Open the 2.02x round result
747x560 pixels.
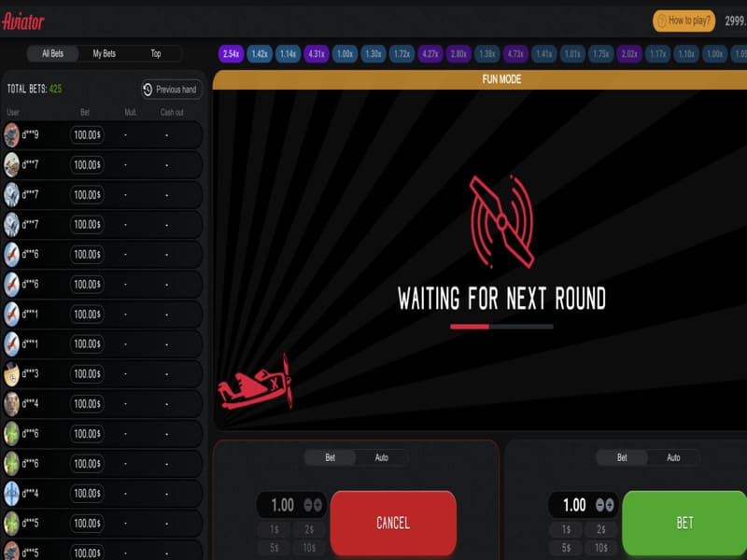point(629,54)
